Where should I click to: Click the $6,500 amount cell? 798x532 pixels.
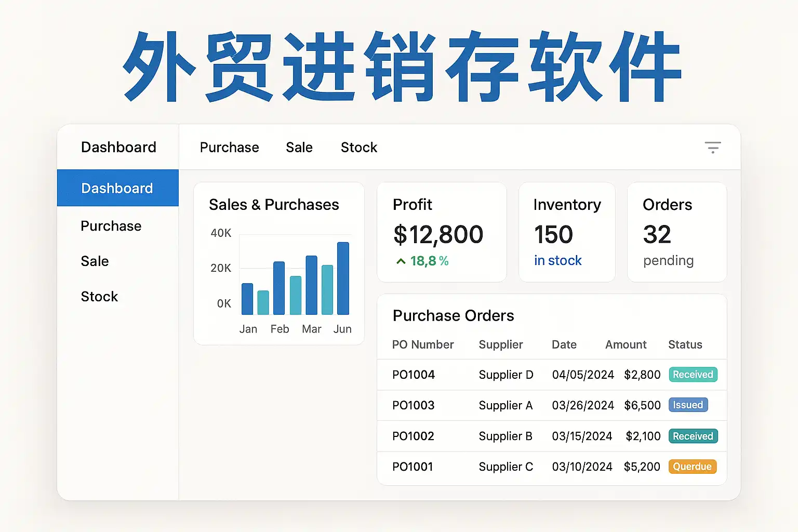pyautogui.click(x=642, y=405)
